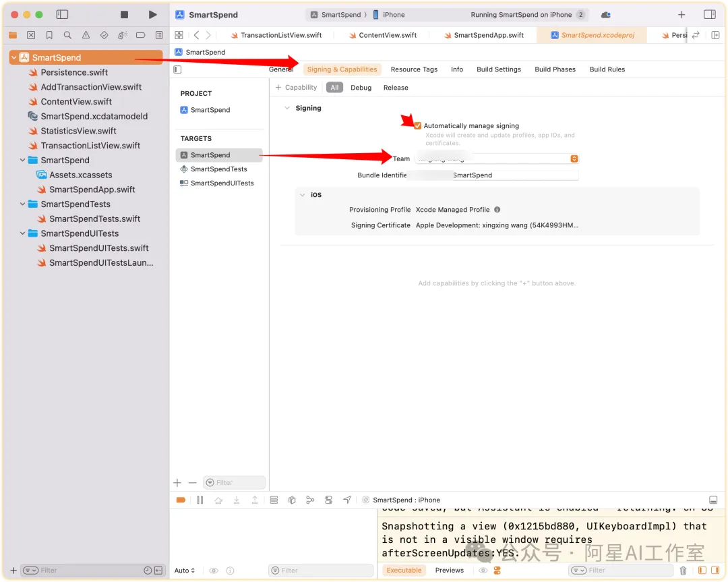The width and height of the screenshot is (728, 582).
Task: Click the step into debug icon
Action: [x=237, y=500]
